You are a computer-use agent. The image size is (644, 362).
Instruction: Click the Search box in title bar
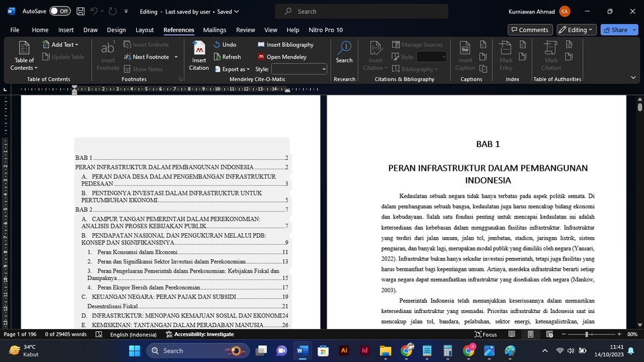(x=362, y=11)
